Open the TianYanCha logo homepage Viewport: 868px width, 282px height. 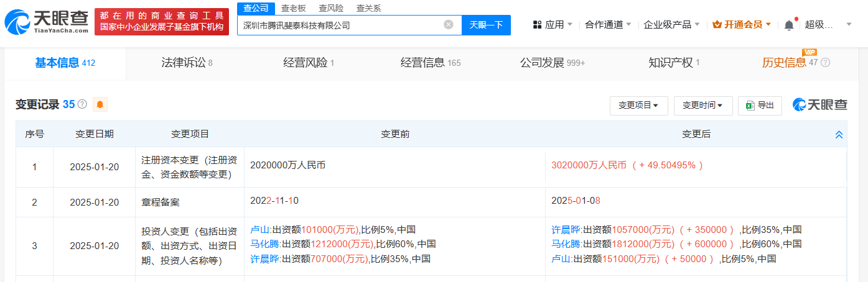tap(48, 22)
